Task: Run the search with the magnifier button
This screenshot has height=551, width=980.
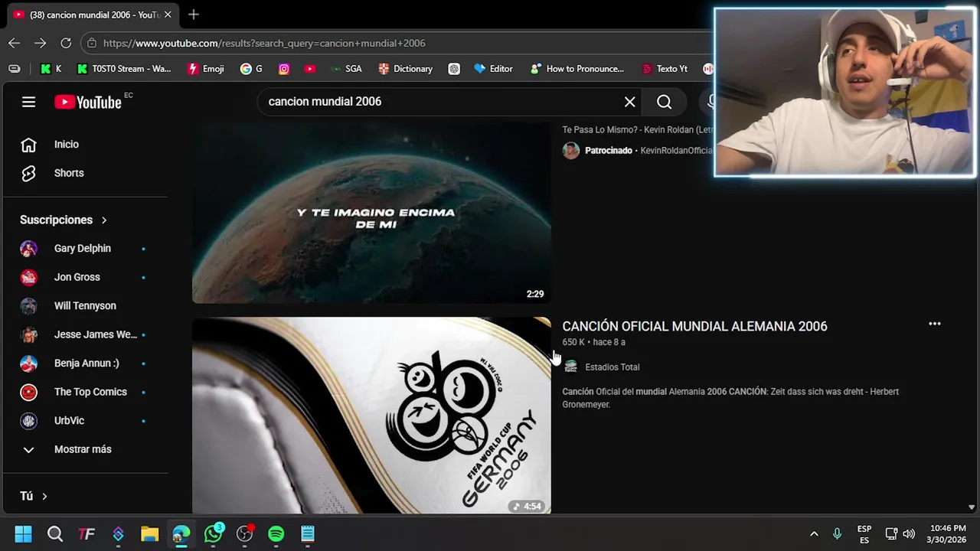Action: pyautogui.click(x=664, y=102)
